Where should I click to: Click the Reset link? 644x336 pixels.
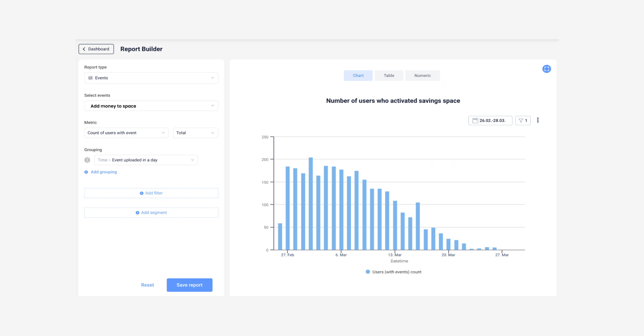coord(147,285)
